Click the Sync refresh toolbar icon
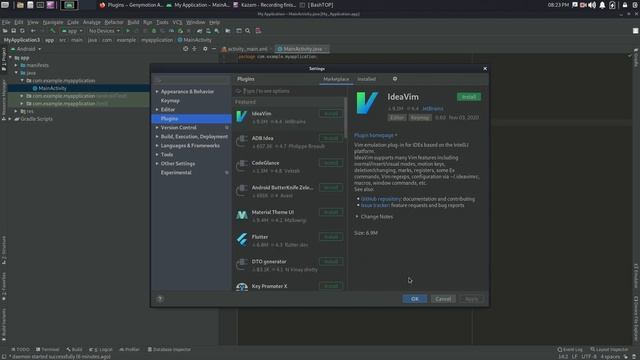The image size is (640, 360). (x=22, y=31)
